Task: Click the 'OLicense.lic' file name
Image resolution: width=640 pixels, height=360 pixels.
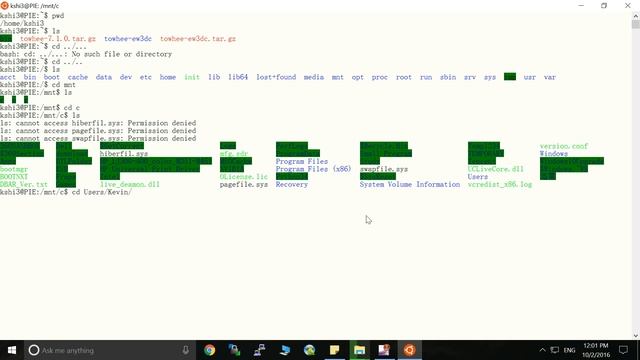Action: pos(244,177)
